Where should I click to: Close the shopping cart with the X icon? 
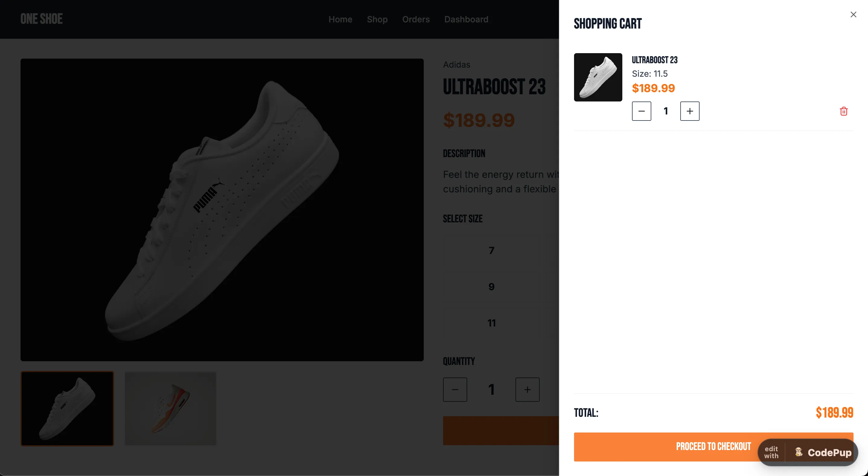853,14
